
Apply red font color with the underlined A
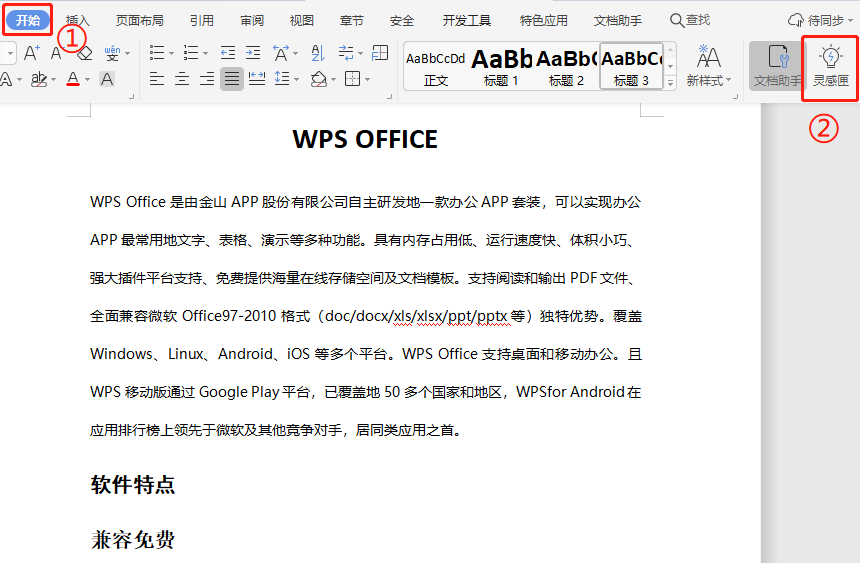[73, 80]
